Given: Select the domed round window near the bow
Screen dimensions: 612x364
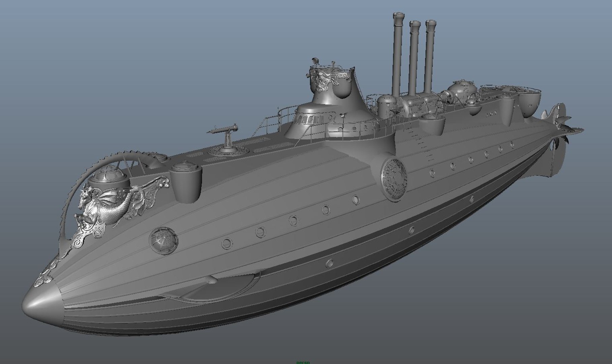Looking at the screenshot, I should click(x=163, y=241).
